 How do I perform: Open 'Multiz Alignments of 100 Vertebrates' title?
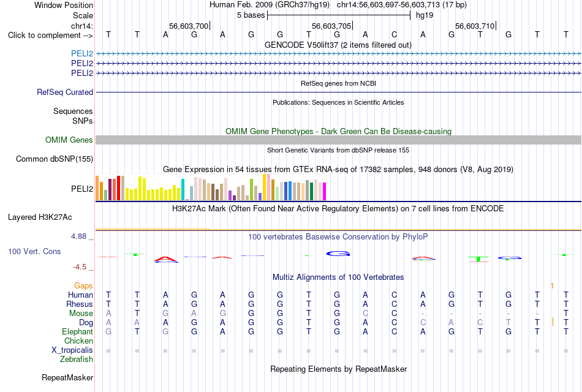tap(338, 277)
